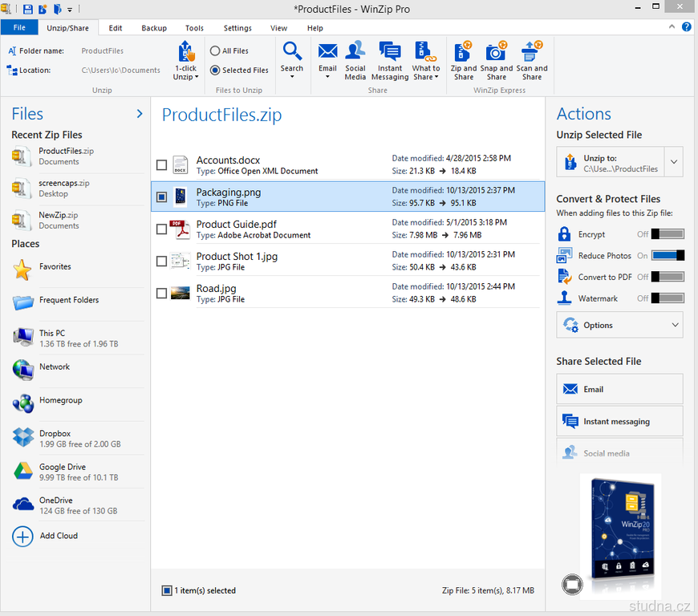Viewport: 698px width, 616px height.
Task: Click the Product Guide.pdf file icon
Action: pos(180,229)
